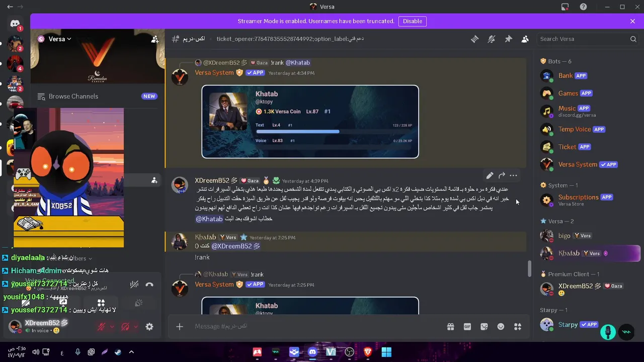Viewport: 644px width, 362px height.
Task: Unmute the microphone
Action: (102, 326)
